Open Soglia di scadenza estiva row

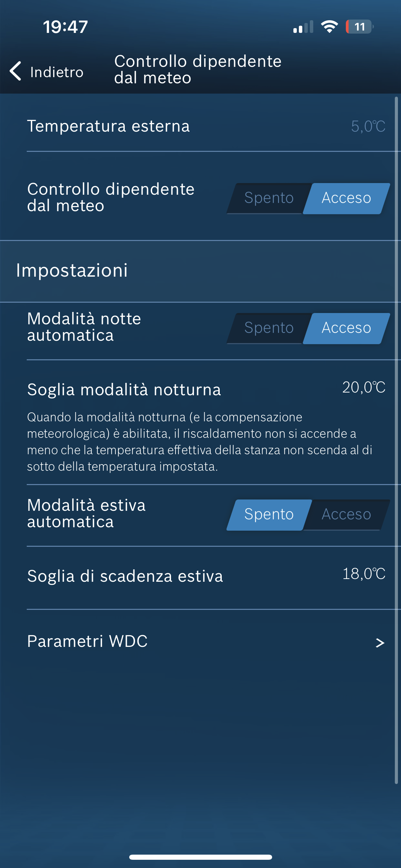[x=125, y=576]
